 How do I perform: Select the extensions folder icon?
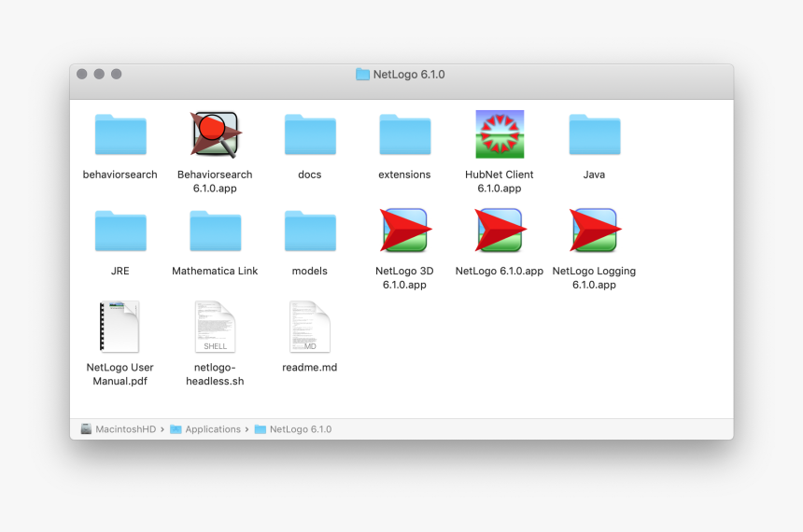(x=404, y=134)
